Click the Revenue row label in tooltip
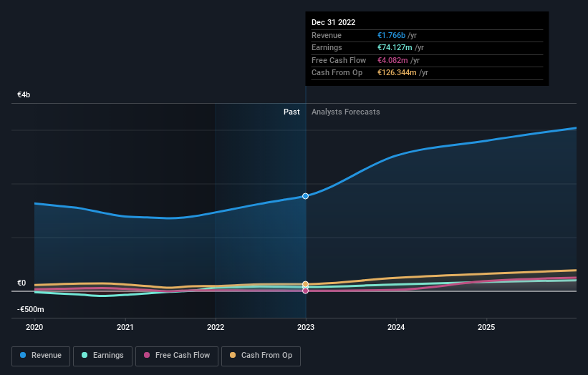Viewport: 588px width, 375px height. tap(327, 35)
